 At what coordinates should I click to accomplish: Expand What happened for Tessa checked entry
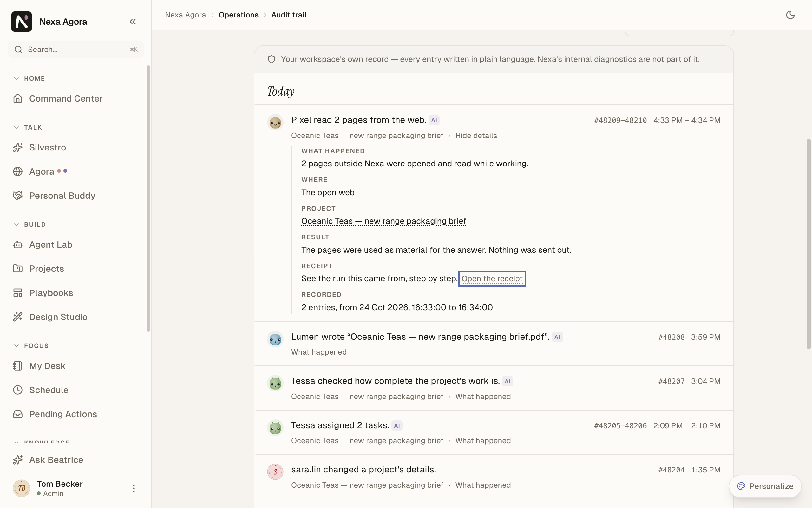point(483,397)
